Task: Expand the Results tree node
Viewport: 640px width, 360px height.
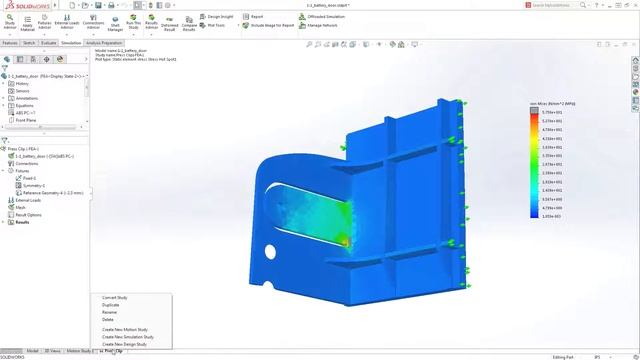Action: pos(3,222)
